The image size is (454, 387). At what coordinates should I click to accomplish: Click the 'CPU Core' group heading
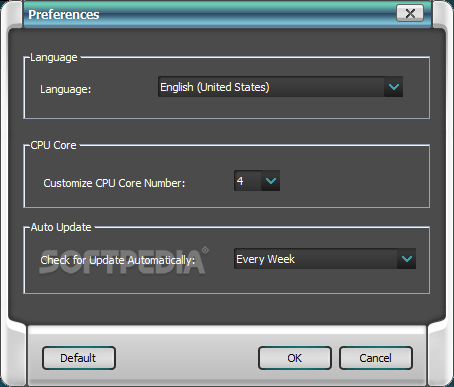(53, 145)
